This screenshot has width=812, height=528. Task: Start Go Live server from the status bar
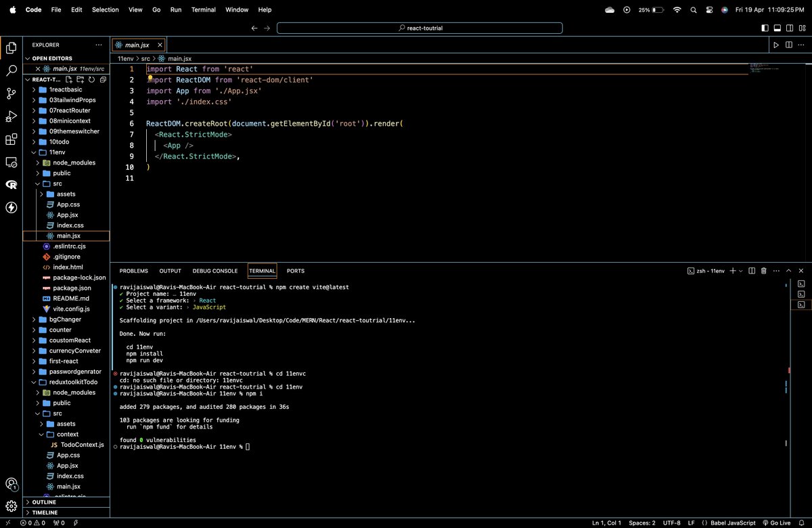(x=776, y=523)
